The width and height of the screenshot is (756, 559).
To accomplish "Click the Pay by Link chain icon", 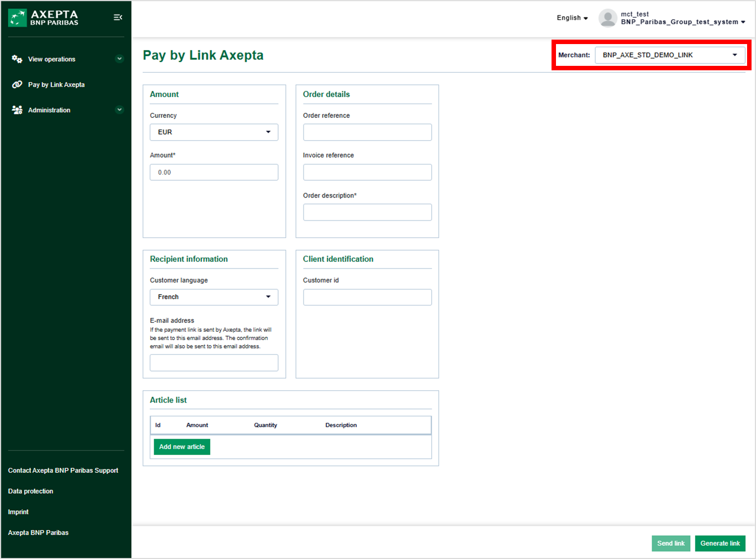I will (17, 85).
